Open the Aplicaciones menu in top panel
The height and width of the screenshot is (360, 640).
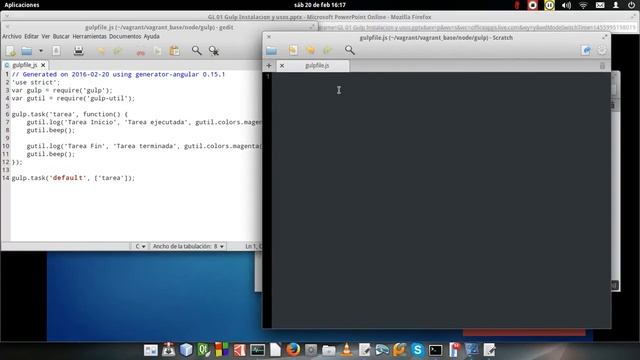pyautogui.click(x=22, y=5)
